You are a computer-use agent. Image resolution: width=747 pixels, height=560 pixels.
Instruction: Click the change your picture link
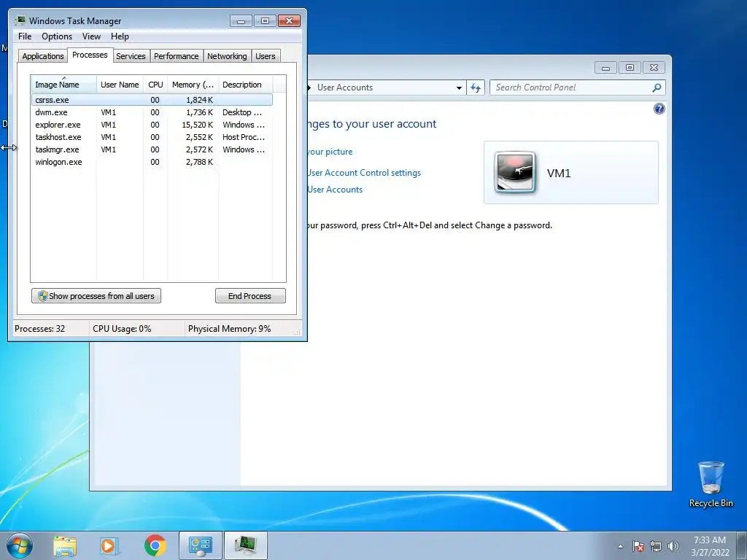(330, 152)
